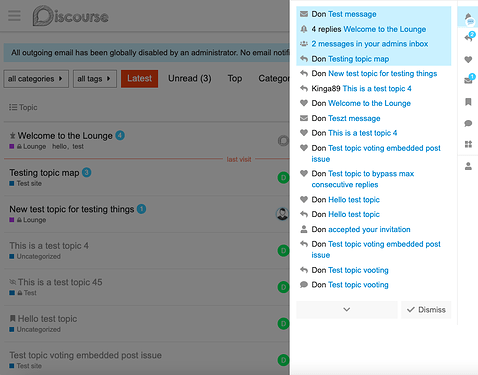
Task: Click green D avatar for Testing topic map
Action: click(x=283, y=177)
